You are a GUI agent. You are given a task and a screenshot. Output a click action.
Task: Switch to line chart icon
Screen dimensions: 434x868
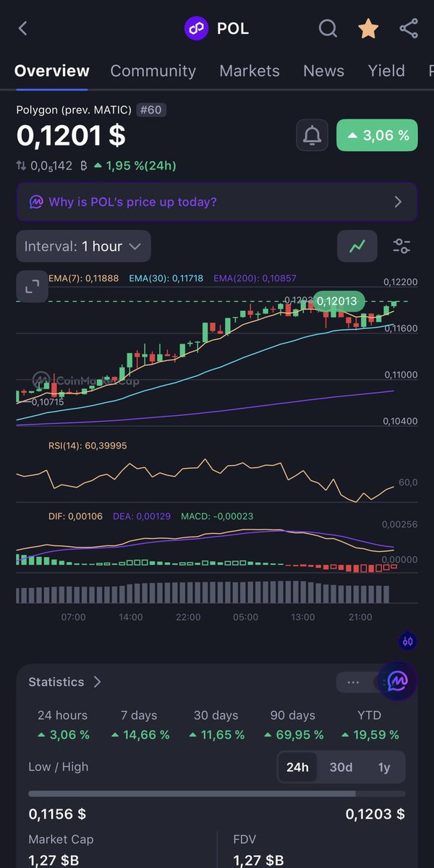click(357, 246)
